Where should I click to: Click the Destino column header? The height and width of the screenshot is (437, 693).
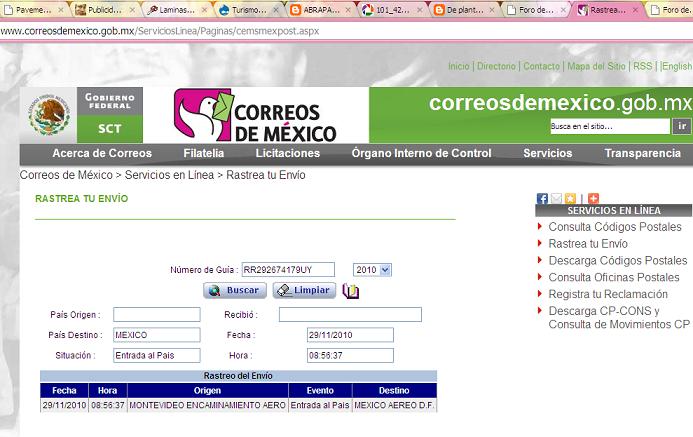(394, 391)
